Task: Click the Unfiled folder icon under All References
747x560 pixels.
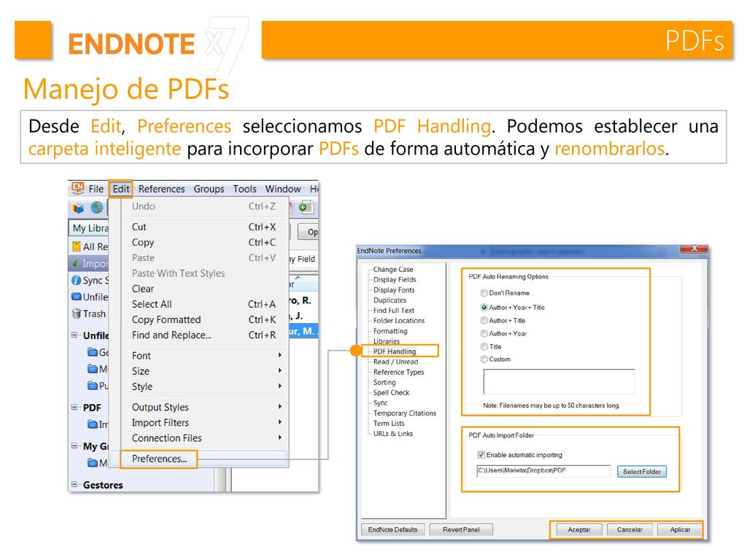Action: (76, 297)
